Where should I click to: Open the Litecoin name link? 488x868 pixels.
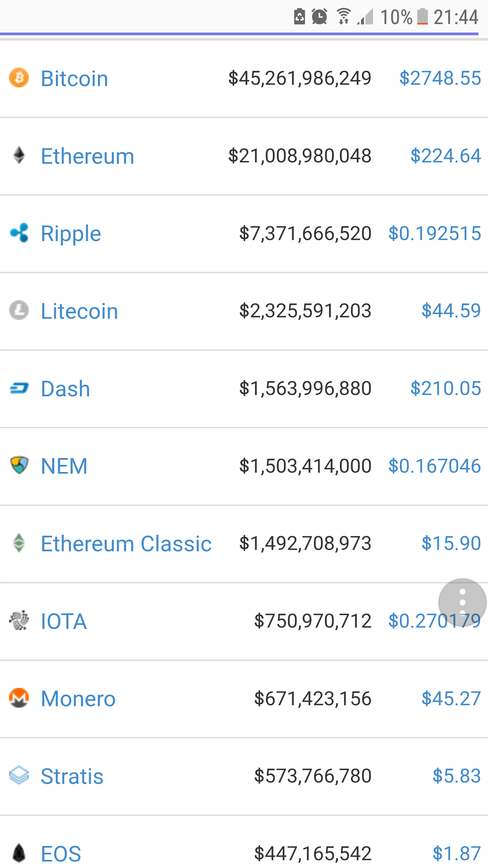(79, 311)
